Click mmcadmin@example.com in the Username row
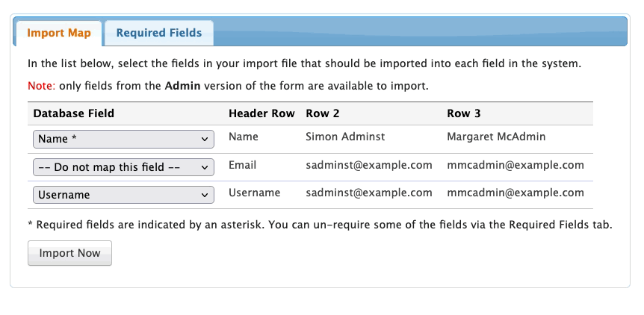The width and height of the screenshot is (644, 315). tap(515, 193)
